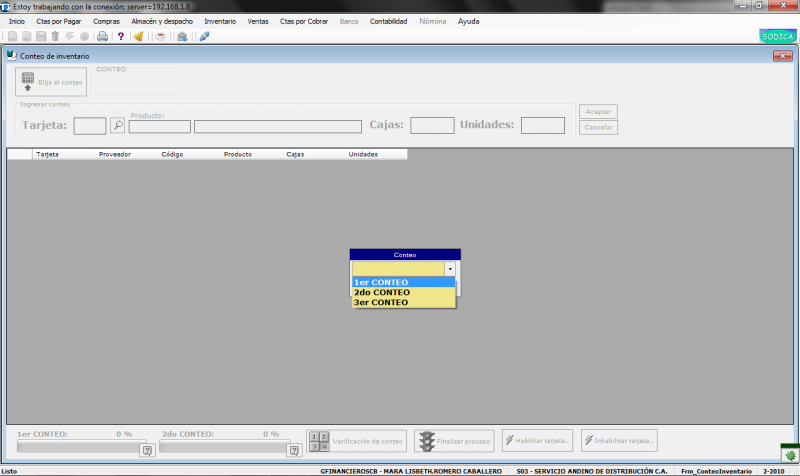The height and width of the screenshot is (476, 800).
Task: Click the magnifier search icon beside Tarjeta
Action: tap(118, 124)
